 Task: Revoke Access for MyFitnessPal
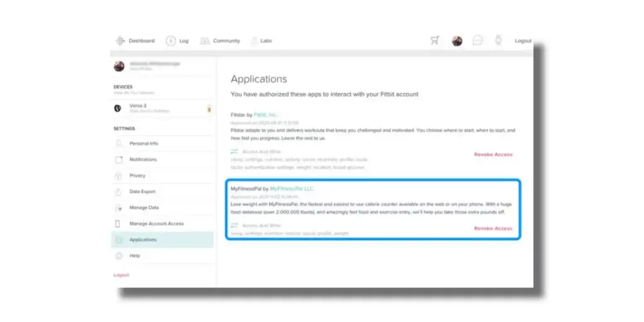pyautogui.click(x=493, y=228)
